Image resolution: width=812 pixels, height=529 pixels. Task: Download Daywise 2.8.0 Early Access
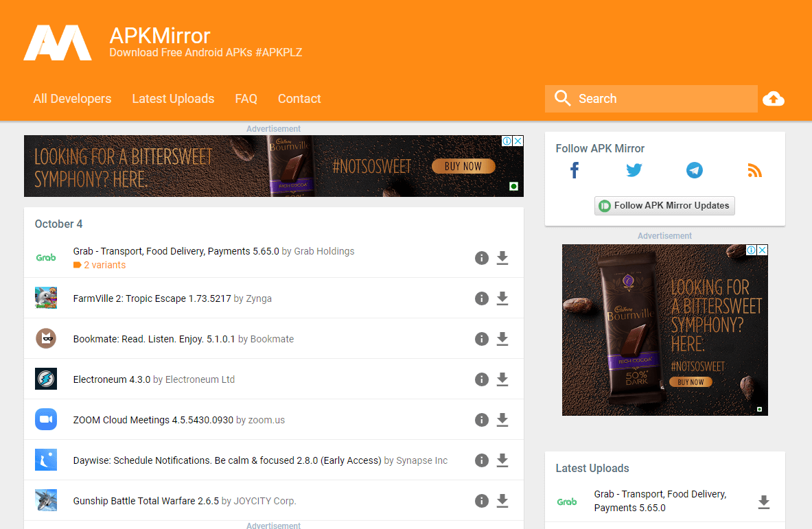502,460
